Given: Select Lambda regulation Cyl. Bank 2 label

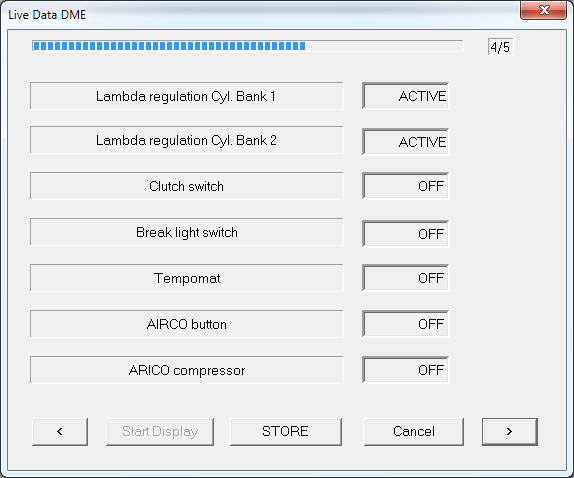Looking at the screenshot, I should pos(187,140).
